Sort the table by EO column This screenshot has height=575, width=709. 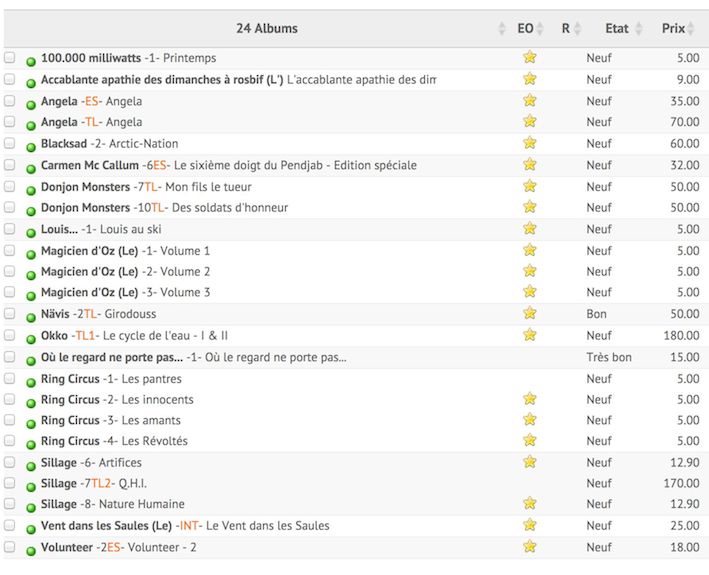click(526, 29)
